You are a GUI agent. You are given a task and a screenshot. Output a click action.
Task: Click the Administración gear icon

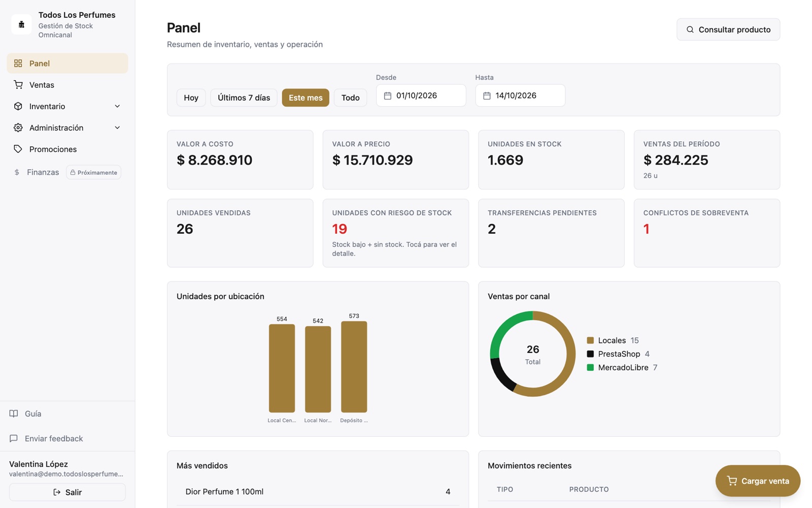18,128
